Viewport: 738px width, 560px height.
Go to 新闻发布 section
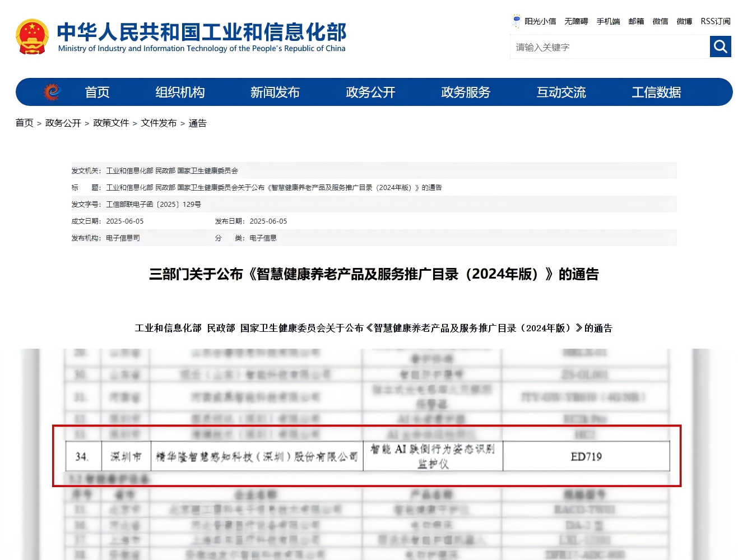(x=275, y=92)
